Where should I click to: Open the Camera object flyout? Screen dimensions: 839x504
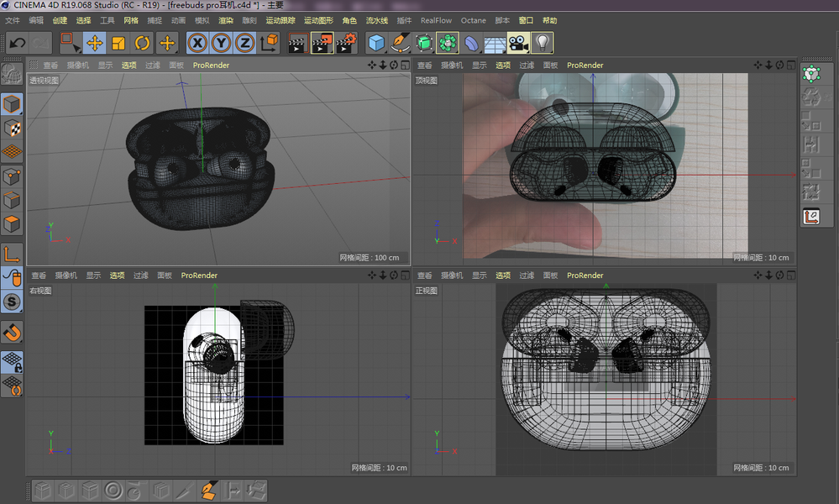pos(518,43)
